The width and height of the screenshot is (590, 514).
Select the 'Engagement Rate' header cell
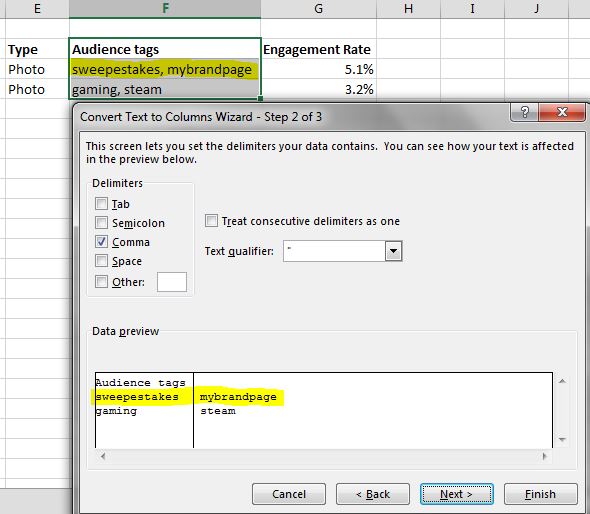(319, 49)
